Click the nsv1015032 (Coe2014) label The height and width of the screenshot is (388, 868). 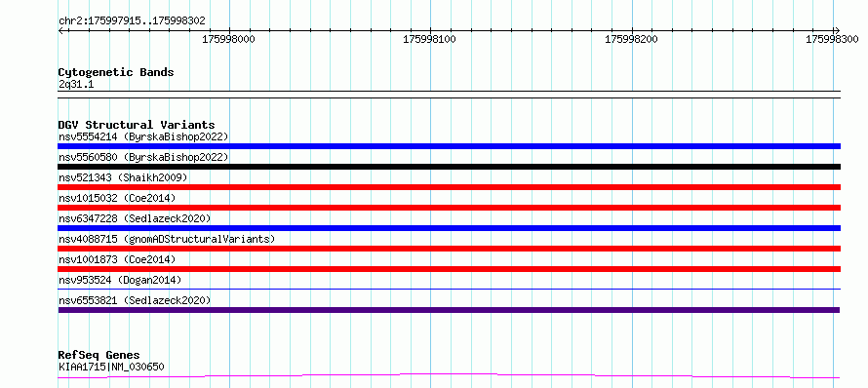(117, 198)
